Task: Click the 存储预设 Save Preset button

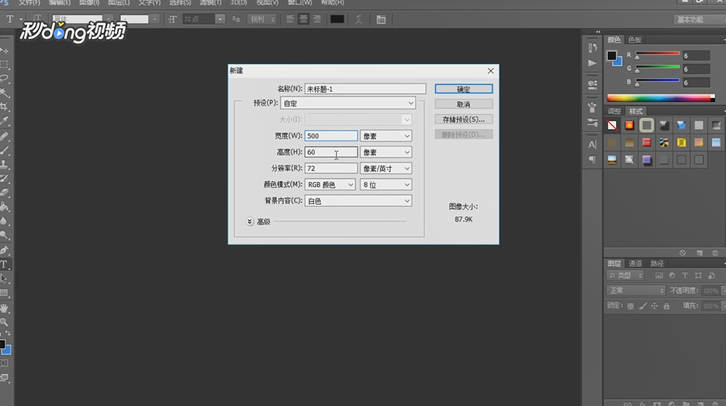Action: pos(463,119)
